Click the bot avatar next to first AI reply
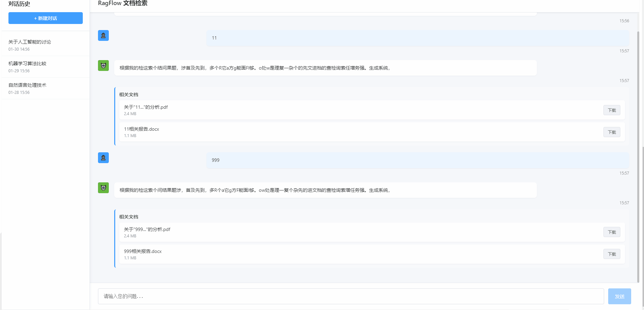 coord(103,65)
